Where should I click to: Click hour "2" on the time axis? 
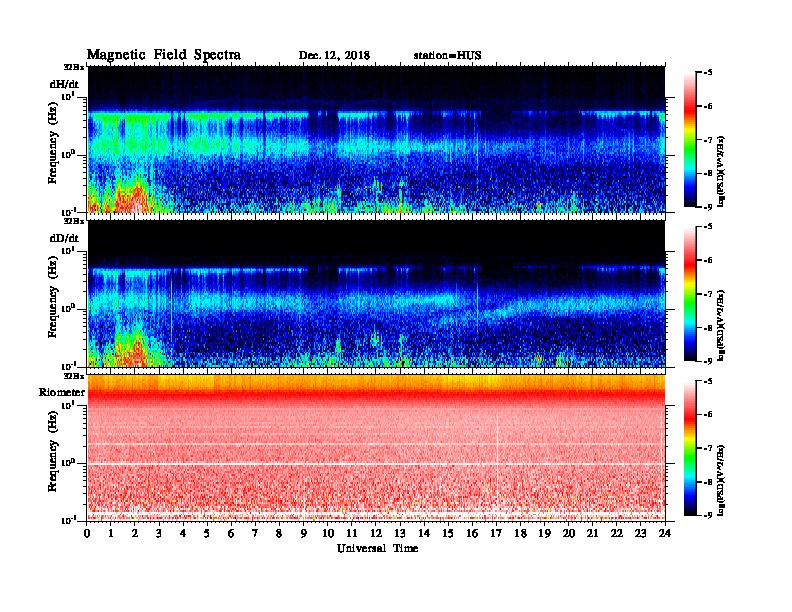pyautogui.click(x=135, y=533)
